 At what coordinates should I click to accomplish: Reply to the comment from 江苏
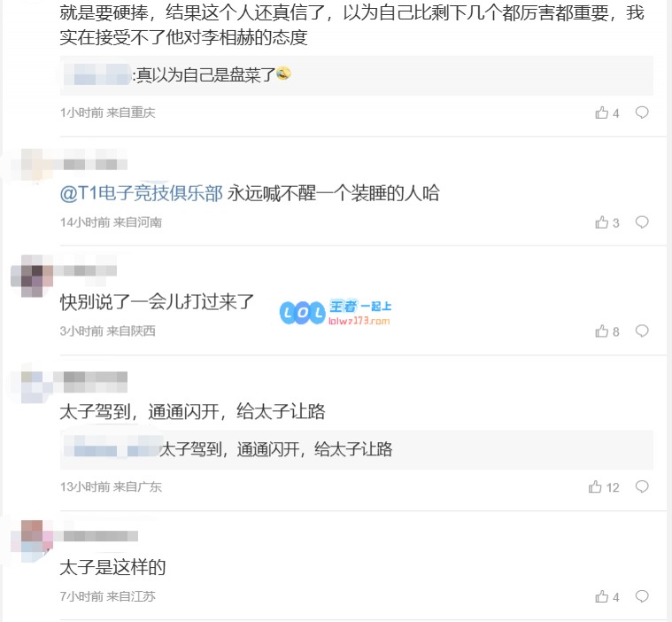pos(642,595)
